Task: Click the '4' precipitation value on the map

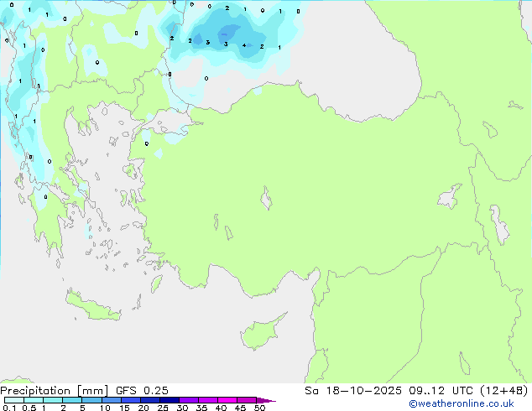Action: coord(244,45)
